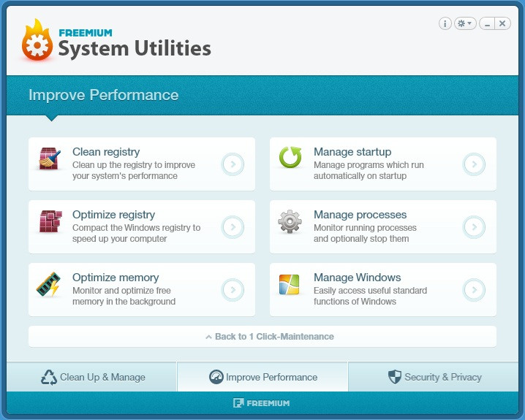Switch to the Clean Up & Manage tab
525x420 pixels.
pyautogui.click(x=91, y=377)
